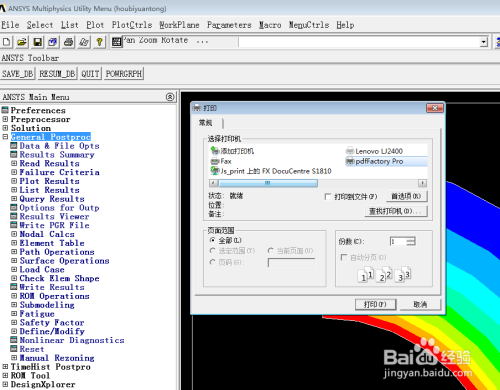Click the printer list horizontal scrollbar thumb
This screenshot has width=500, height=390.
(x=268, y=183)
